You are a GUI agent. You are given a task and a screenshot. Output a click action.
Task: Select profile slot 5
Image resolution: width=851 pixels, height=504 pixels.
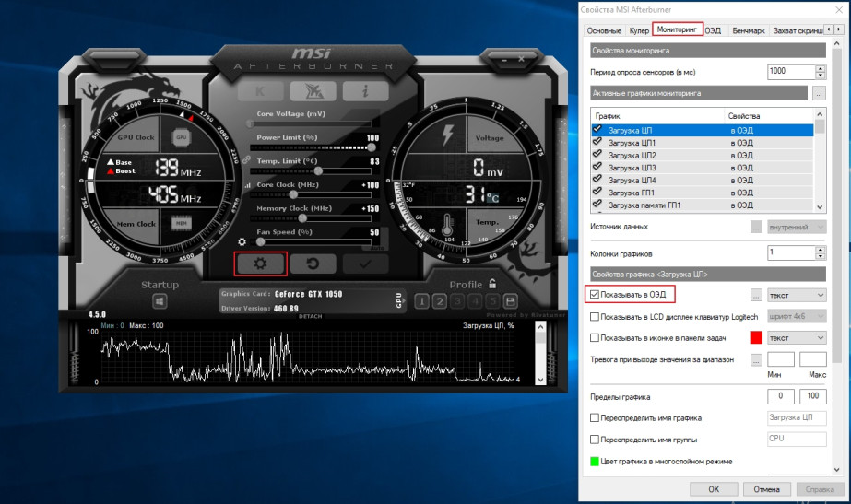click(492, 301)
